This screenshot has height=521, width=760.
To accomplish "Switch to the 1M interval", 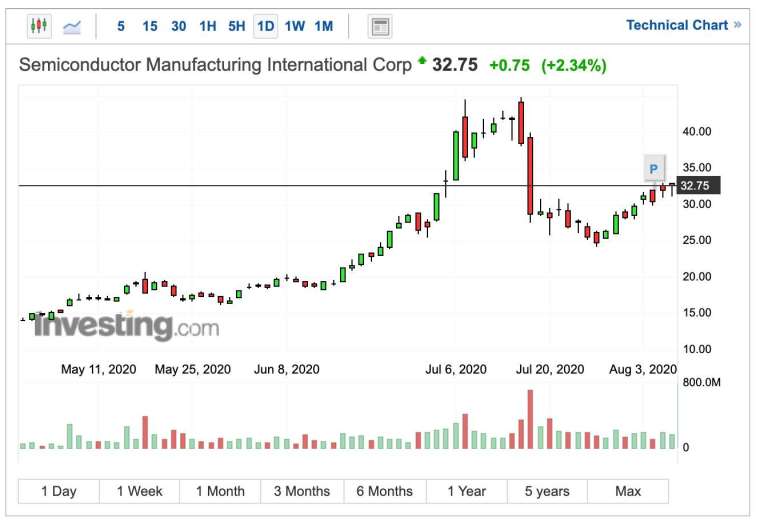I will pyautogui.click(x=324, y=26).
